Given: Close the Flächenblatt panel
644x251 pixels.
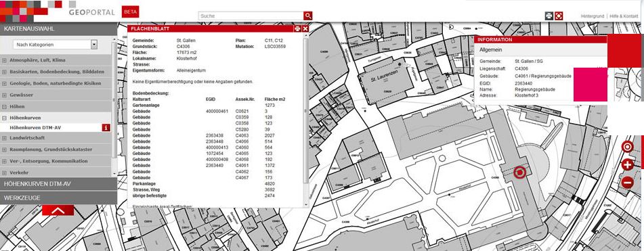Looking at the screenshot, I should click(x=305, y=28).
